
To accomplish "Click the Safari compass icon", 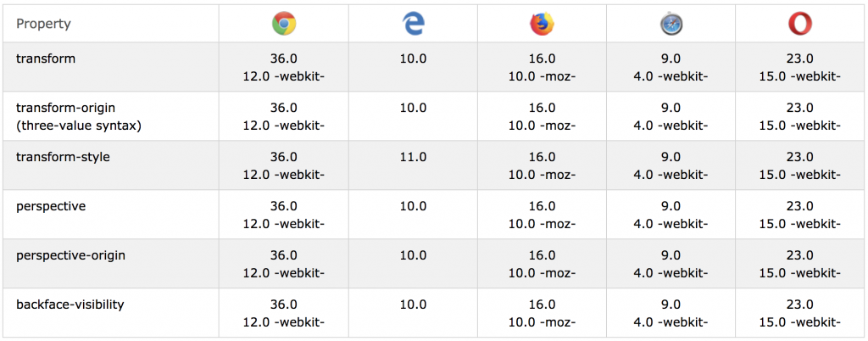I will tap(671, 24).
